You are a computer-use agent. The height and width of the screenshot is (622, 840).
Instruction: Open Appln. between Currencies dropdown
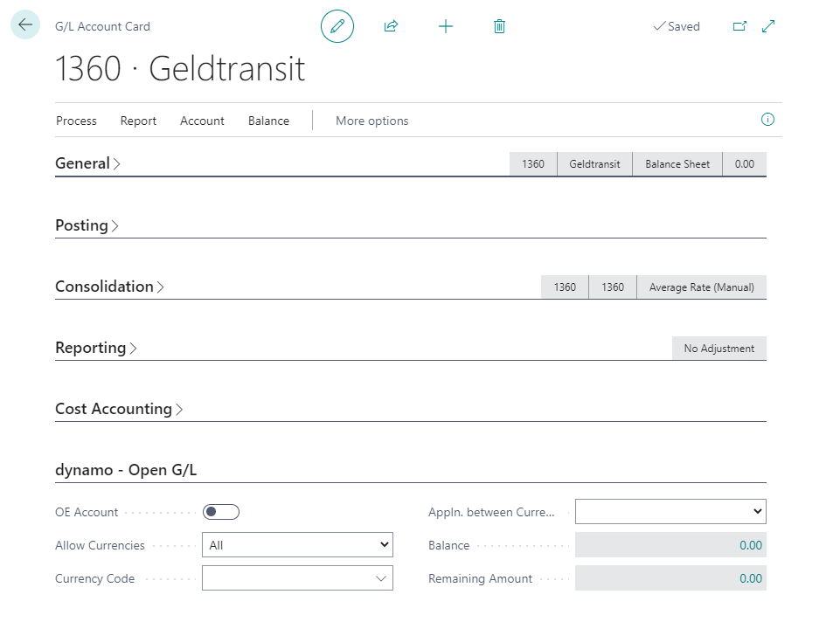tap(670, 512)
